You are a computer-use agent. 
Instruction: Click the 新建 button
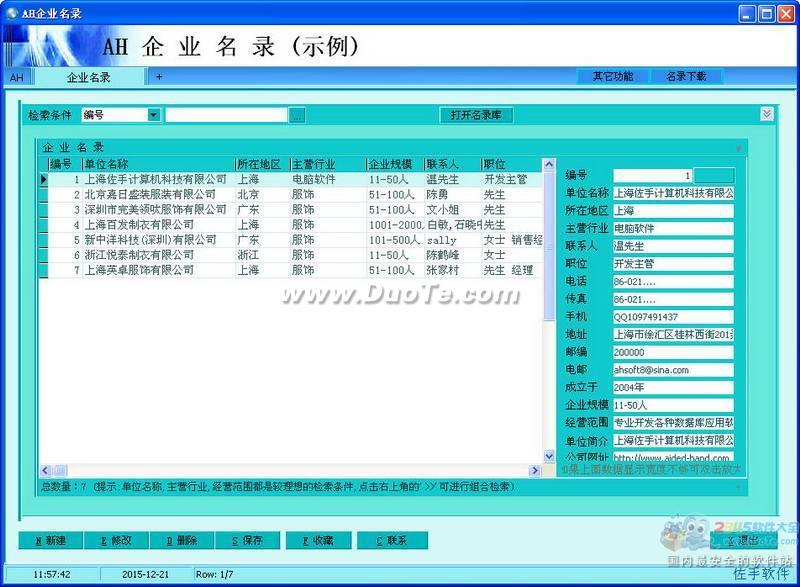click(x=51, y=540)
